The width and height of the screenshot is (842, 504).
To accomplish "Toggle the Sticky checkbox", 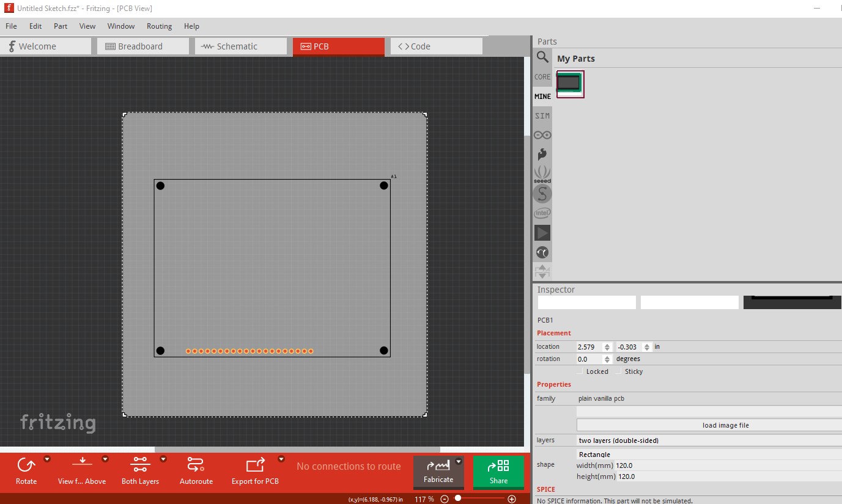I will 619,371.
